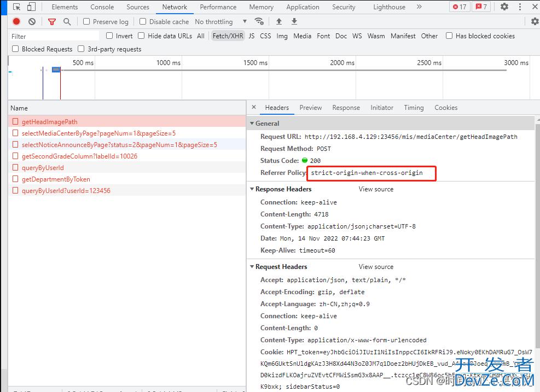Screen dimensions: 540x392
Task: Open the Cookies details tab
Action: [446, 108]
